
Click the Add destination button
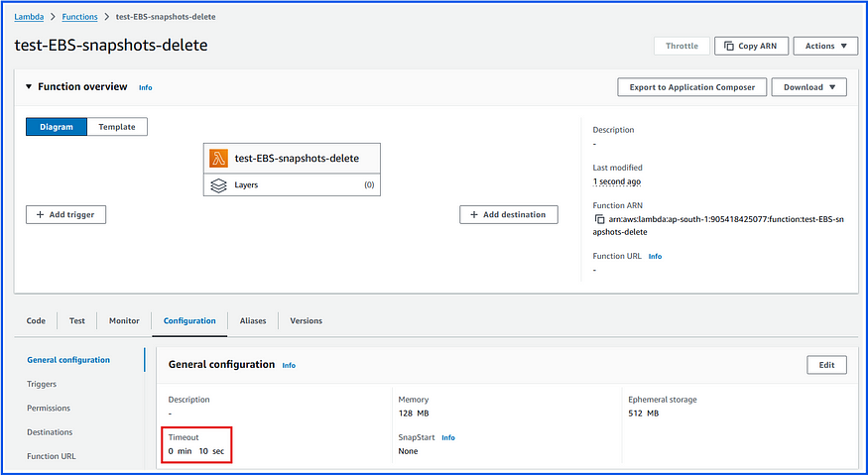click(x=509, y=215)
